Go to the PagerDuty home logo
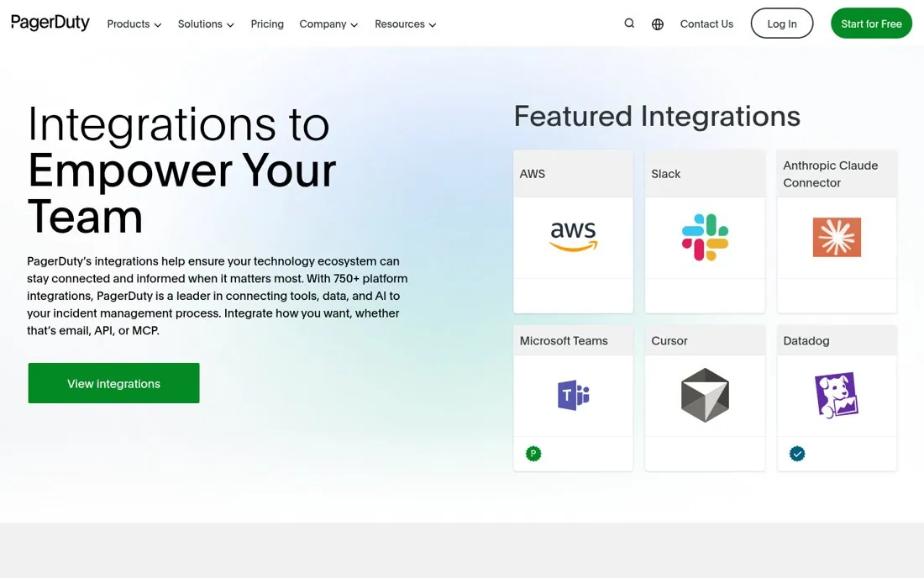The image size is (924, 578). point(50,23)
